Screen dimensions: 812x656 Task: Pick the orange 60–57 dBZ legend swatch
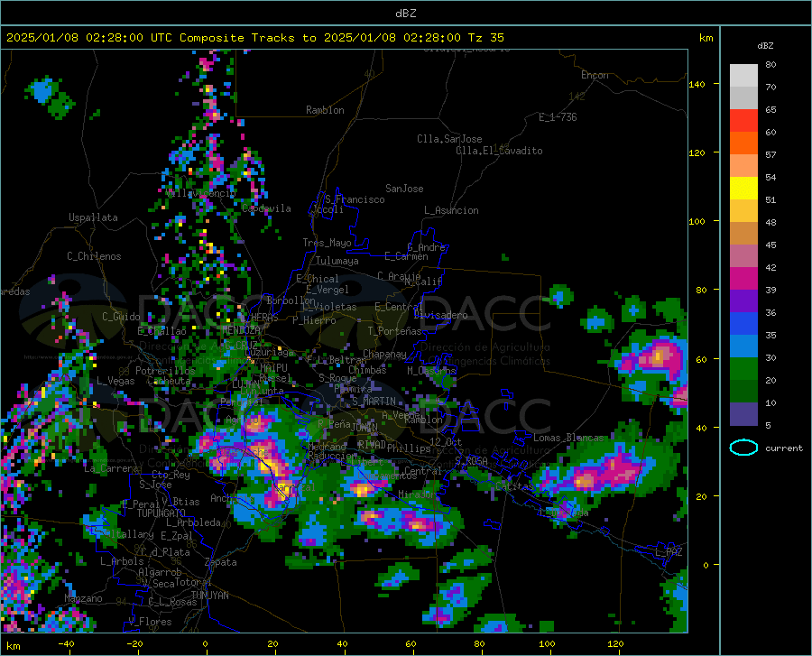point(743,143)
